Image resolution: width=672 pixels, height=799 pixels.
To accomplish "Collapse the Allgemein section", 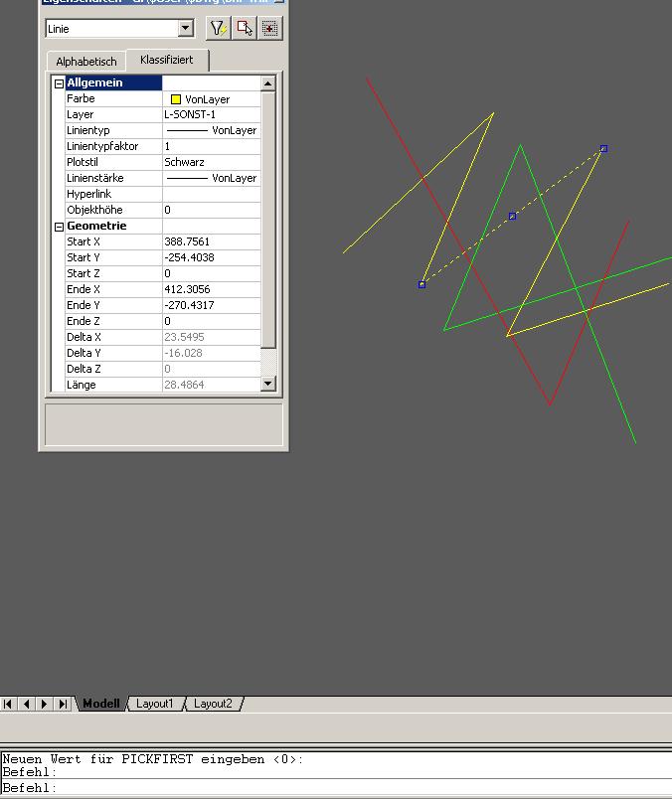I will (59, 83).
